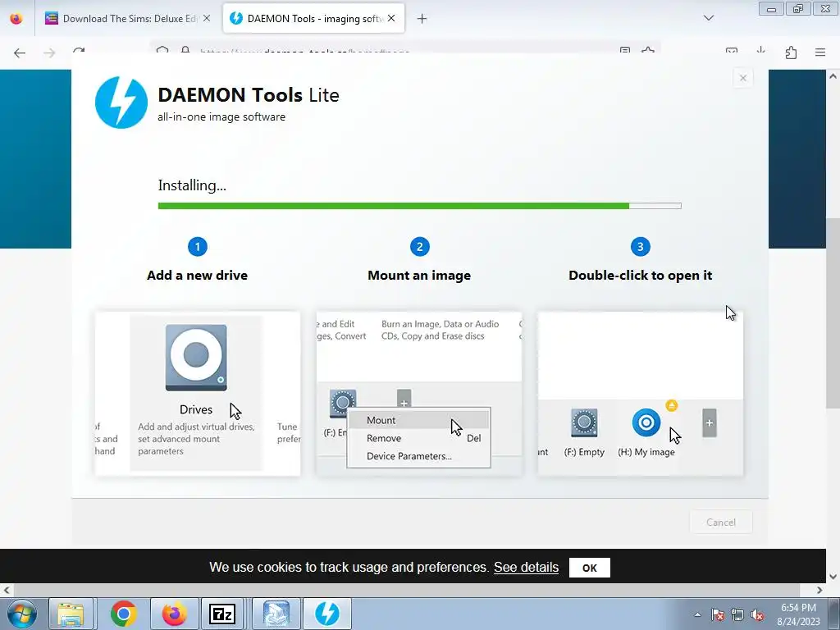Expand the list all tabs chevron
The height and width of the screenshot is (630, 840).
point(708,18)
